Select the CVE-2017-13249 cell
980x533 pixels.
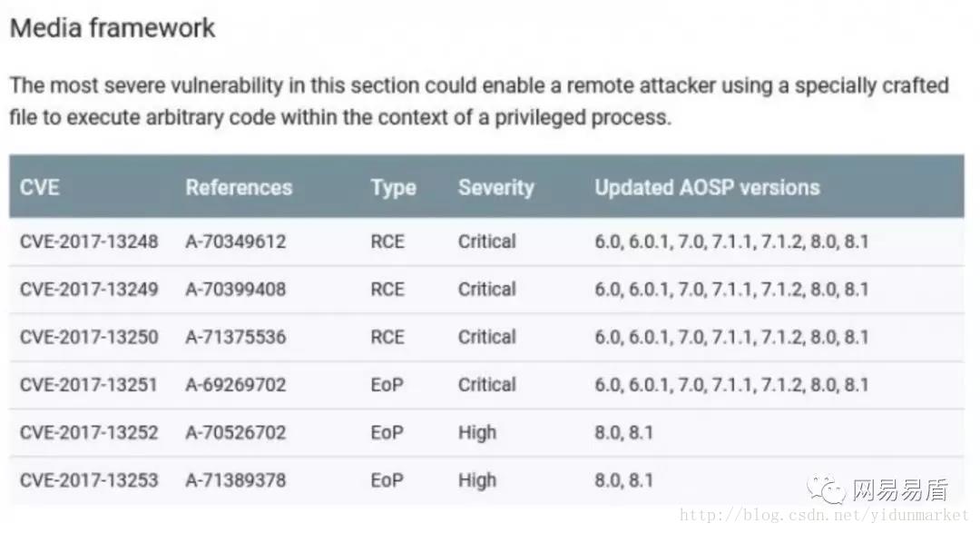pyautogui.click(x=89, y=290)
